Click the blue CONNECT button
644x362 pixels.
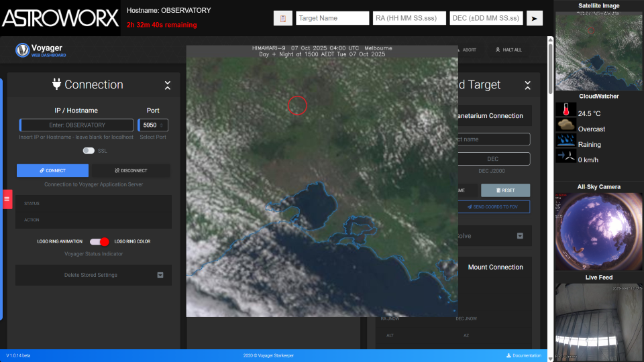coord(52,170)
